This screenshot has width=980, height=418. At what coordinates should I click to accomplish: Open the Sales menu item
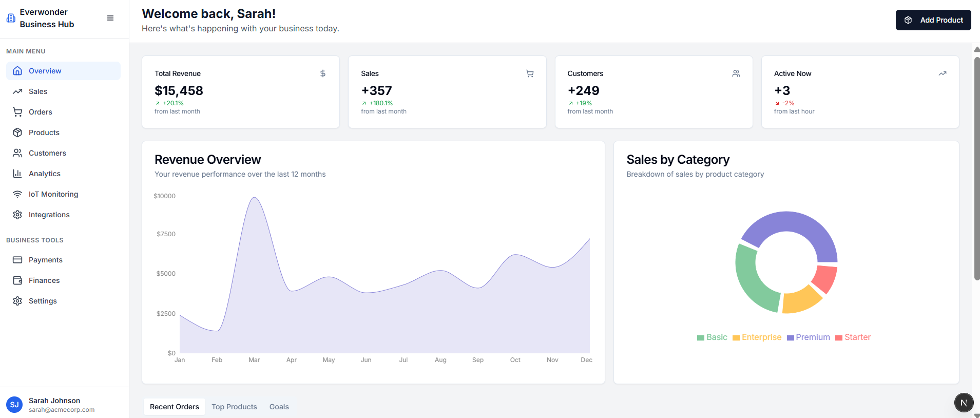[x=38, y=91]
